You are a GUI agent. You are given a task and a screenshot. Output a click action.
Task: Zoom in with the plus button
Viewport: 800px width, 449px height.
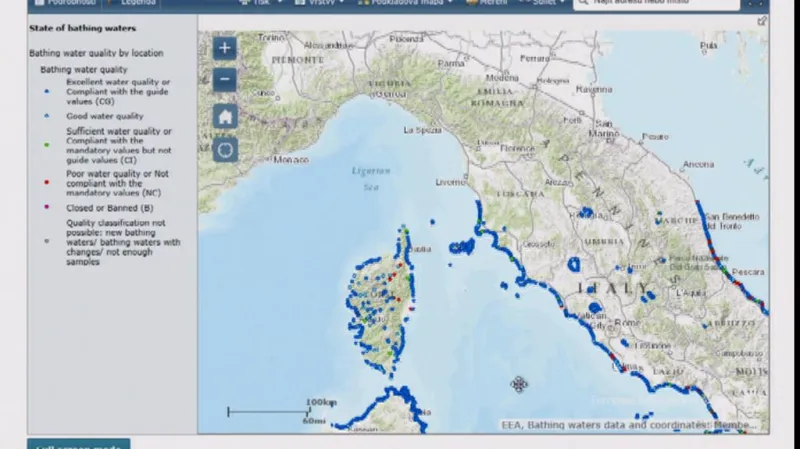coord(224,48)
